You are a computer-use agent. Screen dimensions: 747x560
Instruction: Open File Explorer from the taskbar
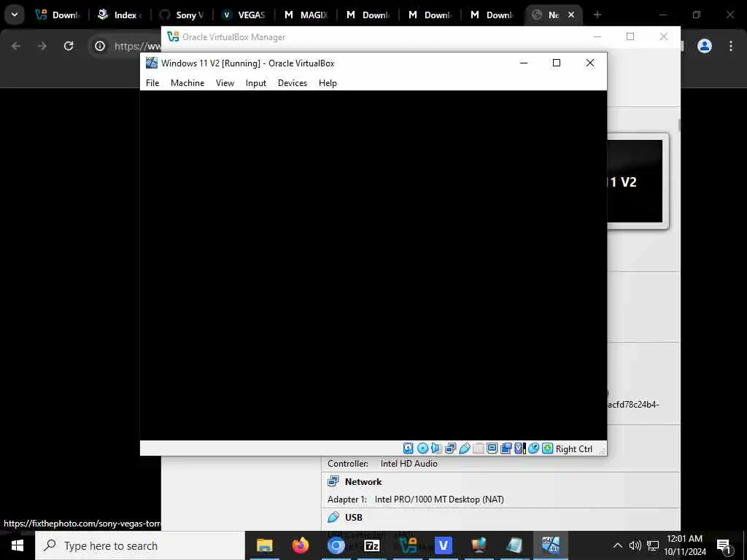(x=264, y=545)
